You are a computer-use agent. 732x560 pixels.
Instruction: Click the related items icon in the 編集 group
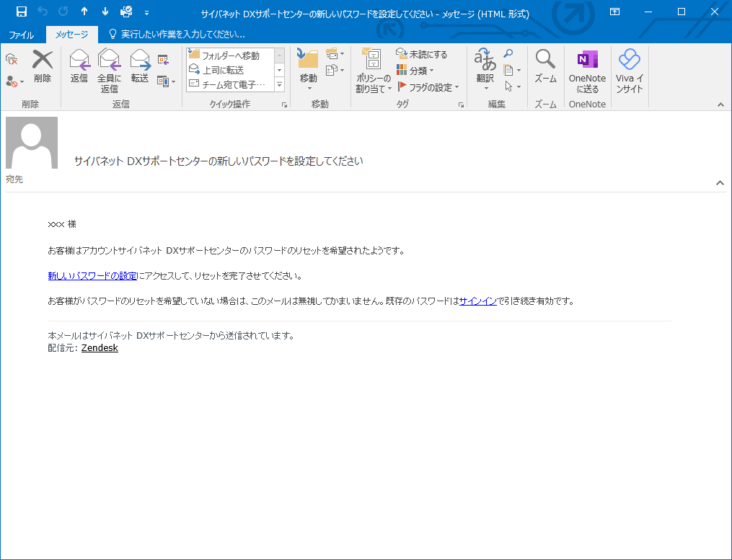(512, 71)
